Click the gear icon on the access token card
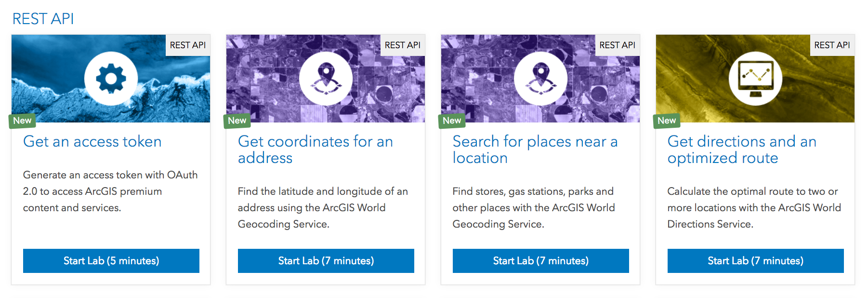Image resolution: width=868 pixels, height=298 pixels. point(111,79)
